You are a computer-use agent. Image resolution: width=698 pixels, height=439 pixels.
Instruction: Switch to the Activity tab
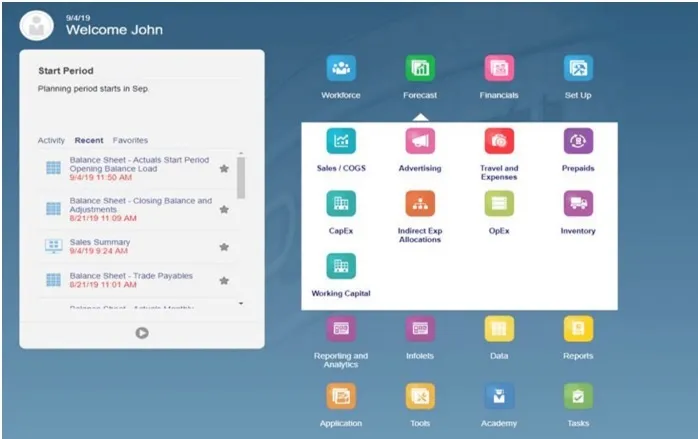tap(51, 141)
